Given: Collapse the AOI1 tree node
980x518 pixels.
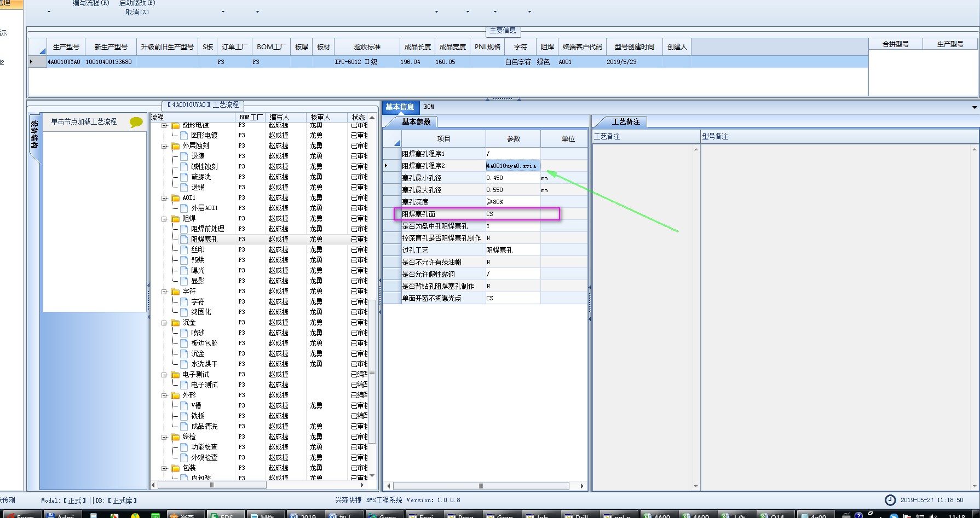Looking at the screenshot, I should click(164, 198).
